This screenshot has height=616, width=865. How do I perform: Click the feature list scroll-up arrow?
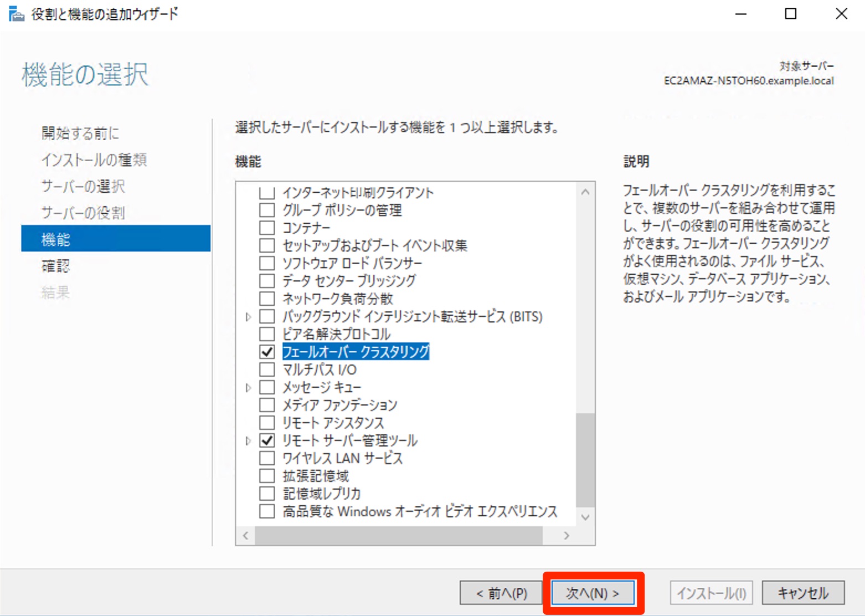tap(585, 192)
